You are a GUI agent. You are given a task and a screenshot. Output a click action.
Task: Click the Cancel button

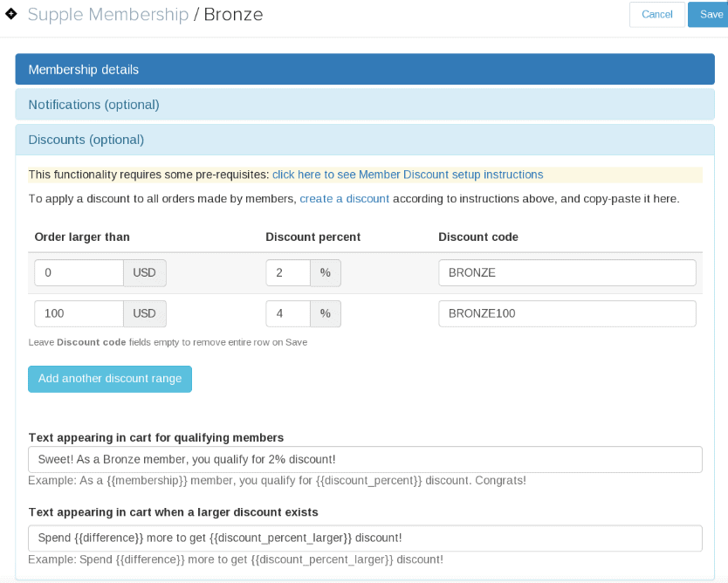point(657,14)
